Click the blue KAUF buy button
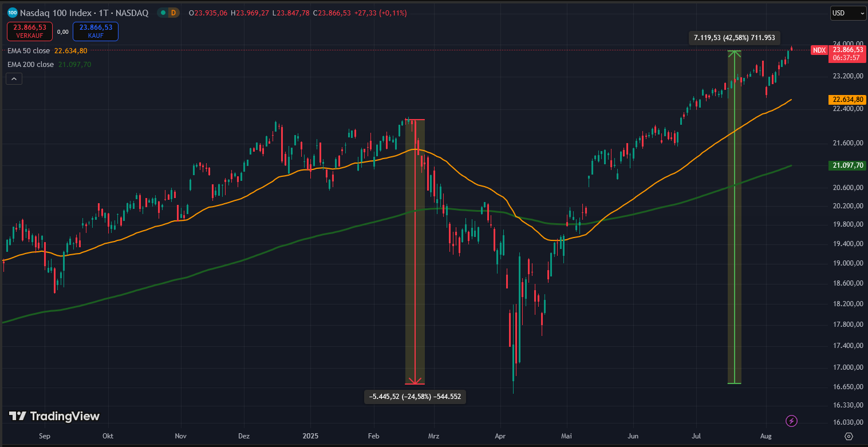Screen dimensions: 868x447 click(96, 31)
